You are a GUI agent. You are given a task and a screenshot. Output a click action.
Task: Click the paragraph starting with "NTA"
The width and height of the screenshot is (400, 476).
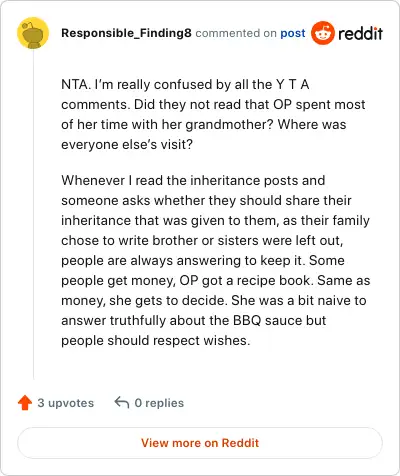213,114
